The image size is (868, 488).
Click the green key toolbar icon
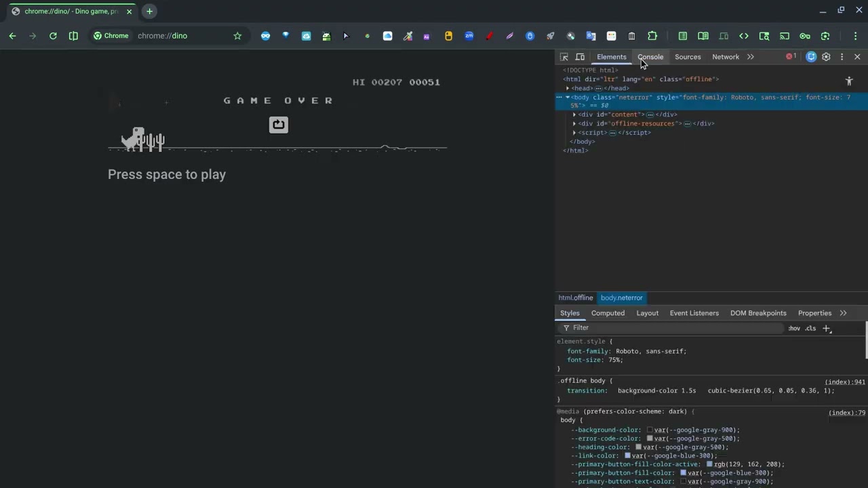[x=805, y=36]
